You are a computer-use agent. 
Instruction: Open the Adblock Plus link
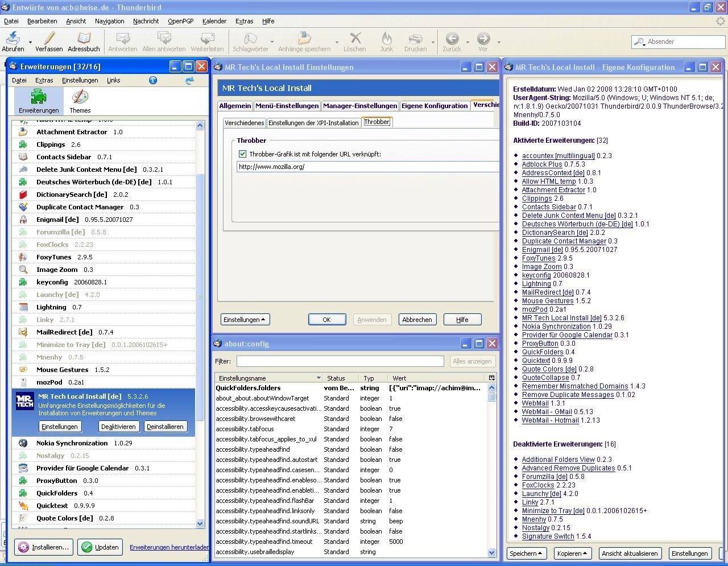pos(542,164)
